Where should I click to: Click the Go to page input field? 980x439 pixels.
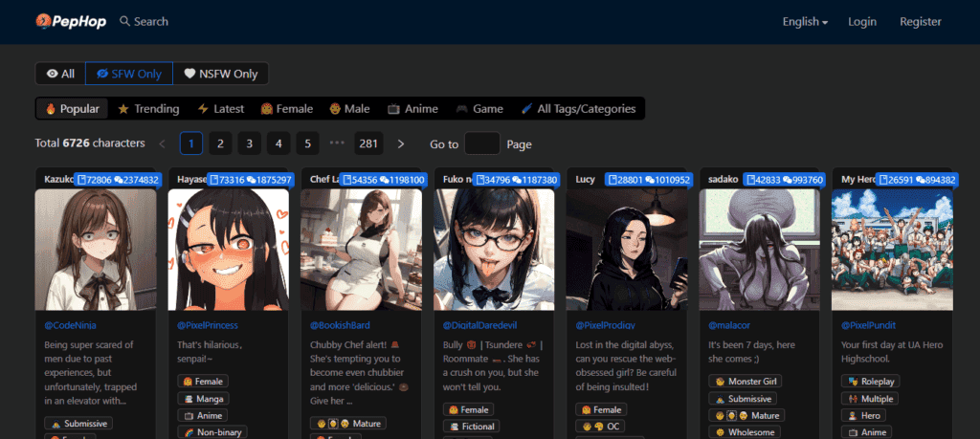coord(482,143)
